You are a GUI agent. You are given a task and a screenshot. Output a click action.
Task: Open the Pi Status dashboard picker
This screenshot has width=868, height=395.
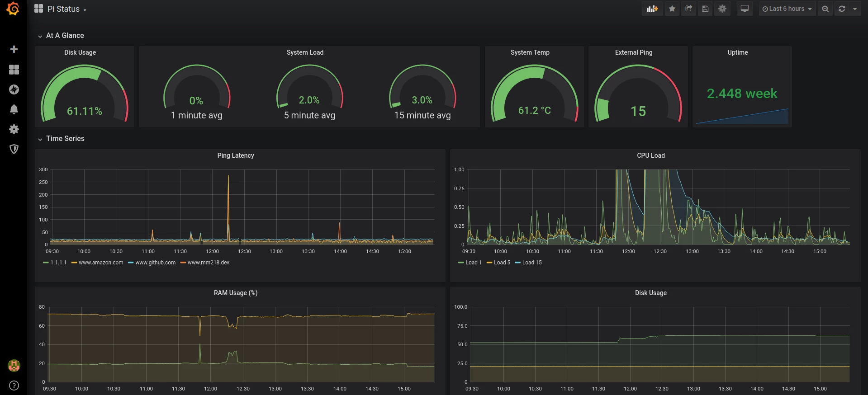pos(61,9)
